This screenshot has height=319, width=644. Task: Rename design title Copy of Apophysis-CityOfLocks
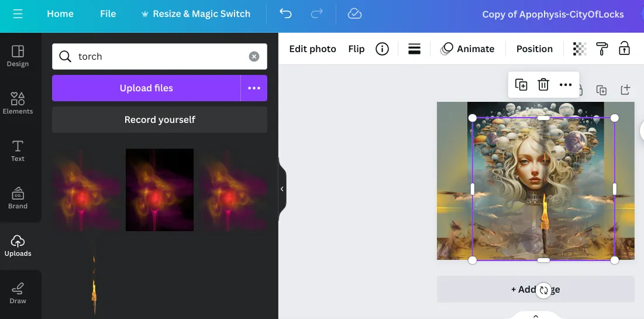click(x=553, y=15)
